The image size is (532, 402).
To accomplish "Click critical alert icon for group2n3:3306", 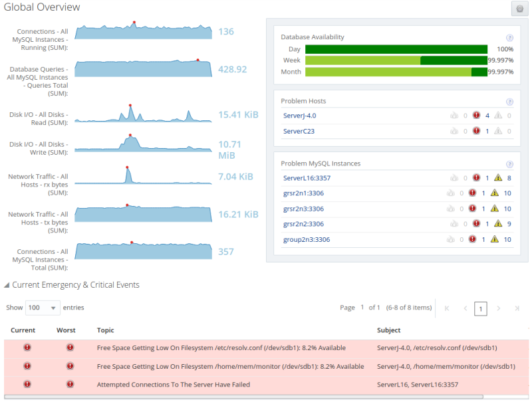I will 472,239.
